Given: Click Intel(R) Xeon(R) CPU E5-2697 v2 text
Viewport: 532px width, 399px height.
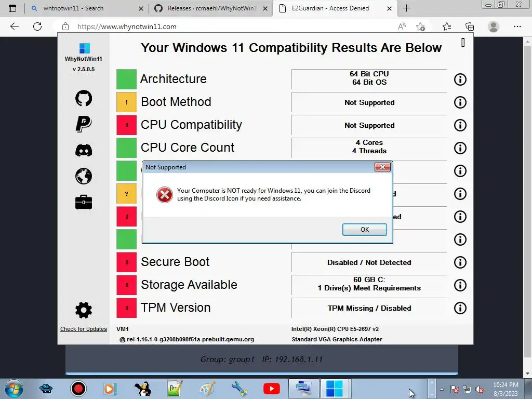Looking at the screenshot, I should click(x=335, y=329).
